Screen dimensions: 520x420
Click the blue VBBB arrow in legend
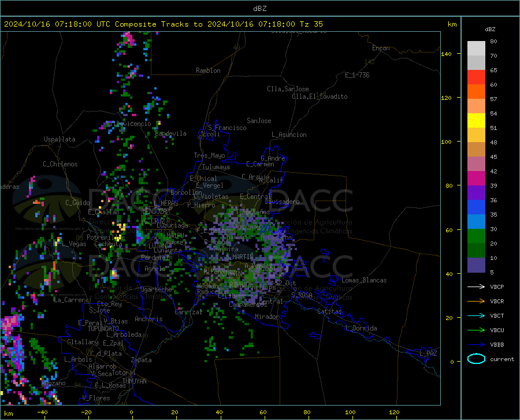(x=476, y=345)
